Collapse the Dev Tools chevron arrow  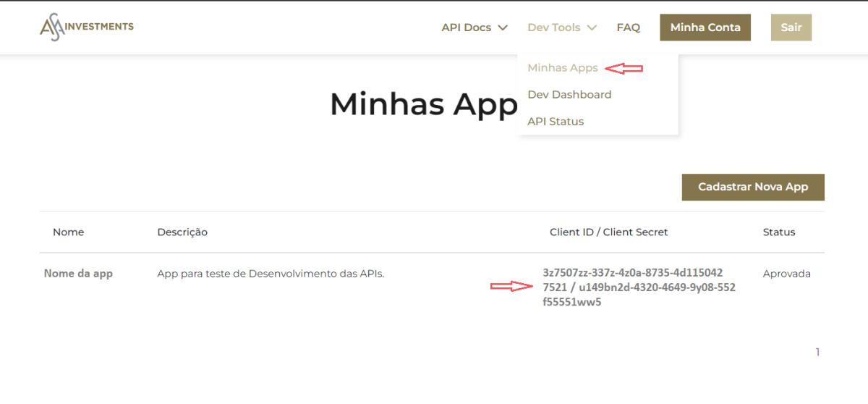coord(592,28)
